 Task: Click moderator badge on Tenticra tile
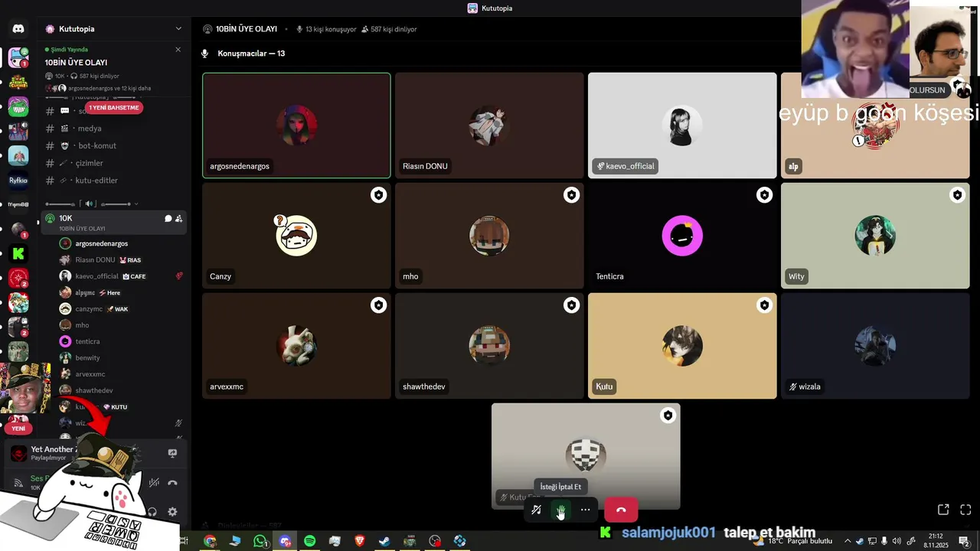(764, 195)
